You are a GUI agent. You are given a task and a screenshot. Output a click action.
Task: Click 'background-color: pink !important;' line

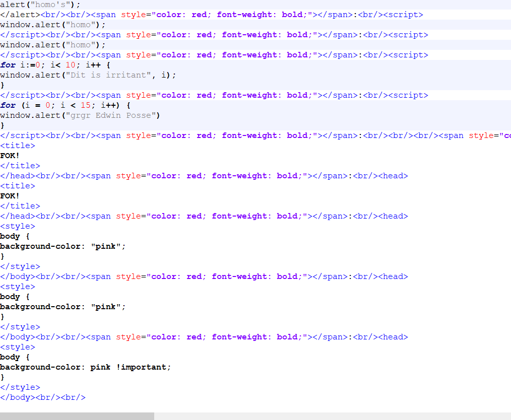tap(85, 367)
